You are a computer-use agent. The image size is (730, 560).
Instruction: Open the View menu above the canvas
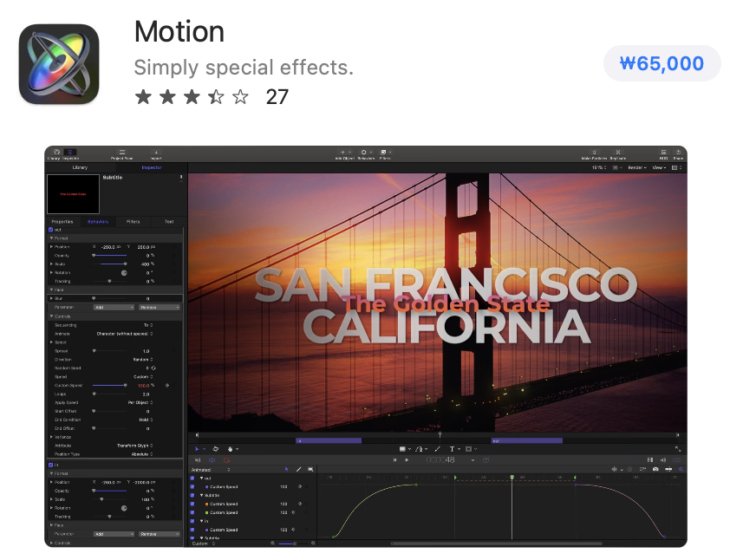(659, 167)
